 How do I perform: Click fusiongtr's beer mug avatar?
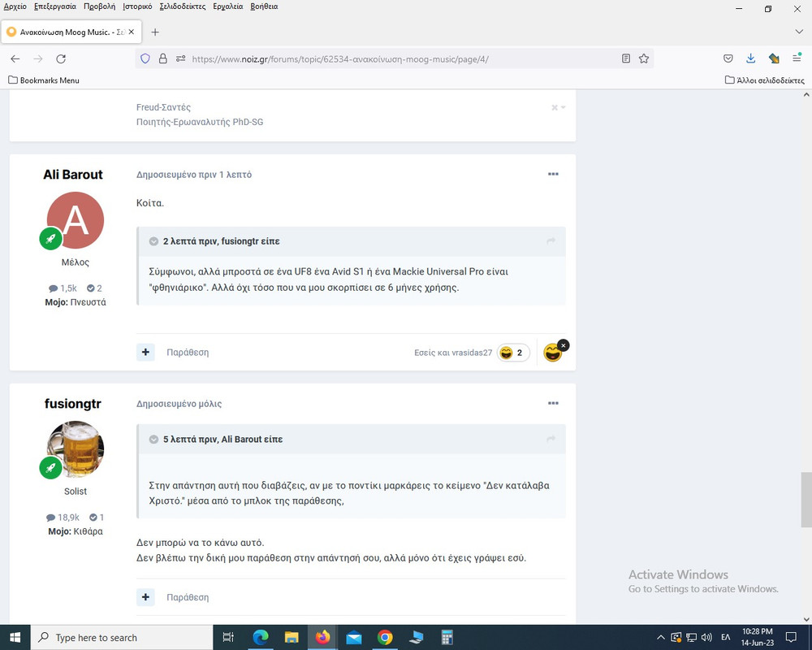click(x=76, y=449)
